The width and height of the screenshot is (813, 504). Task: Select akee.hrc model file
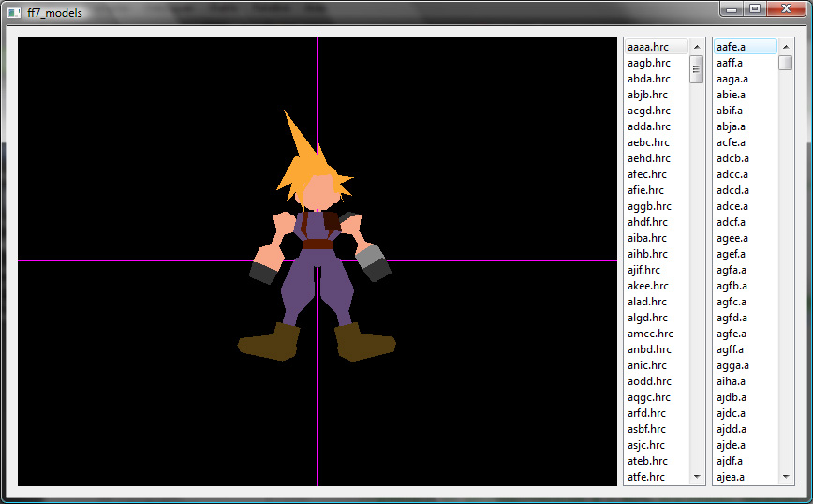[x=657, y=286]
